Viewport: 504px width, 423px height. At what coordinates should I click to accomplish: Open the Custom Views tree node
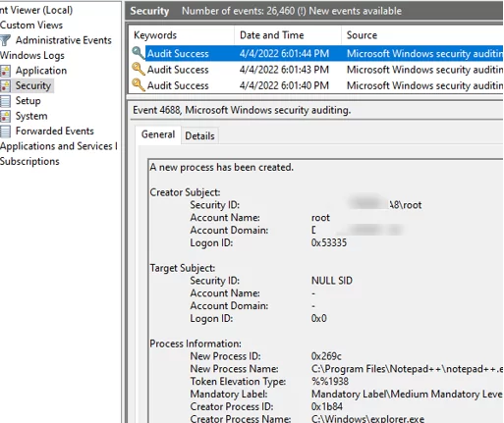click(31, 26)
